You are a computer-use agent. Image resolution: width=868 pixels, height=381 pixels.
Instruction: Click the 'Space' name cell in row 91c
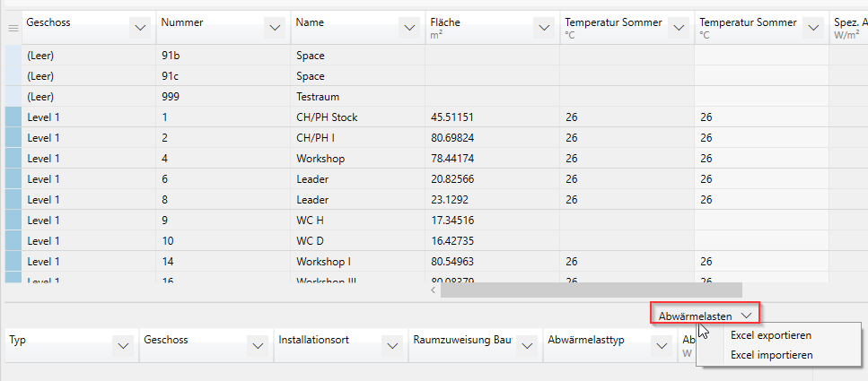357,76
